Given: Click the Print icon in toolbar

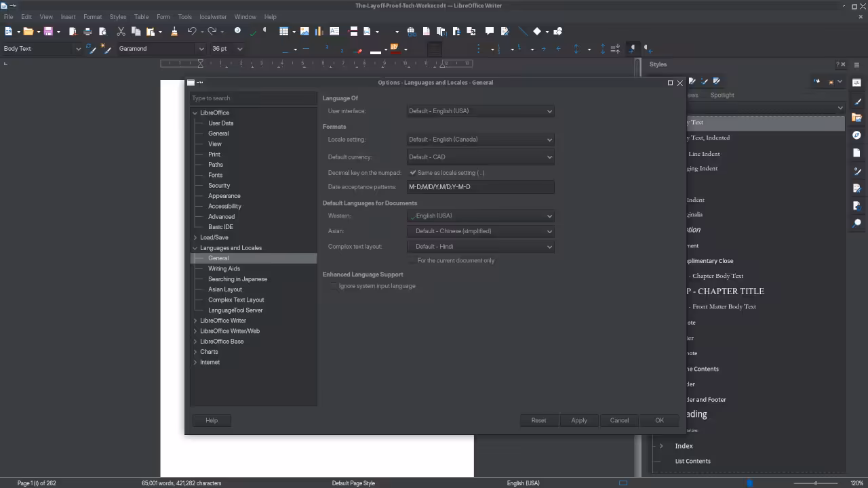Looking at the screenshot, I should pyautogui.click(x=87, y=31).
